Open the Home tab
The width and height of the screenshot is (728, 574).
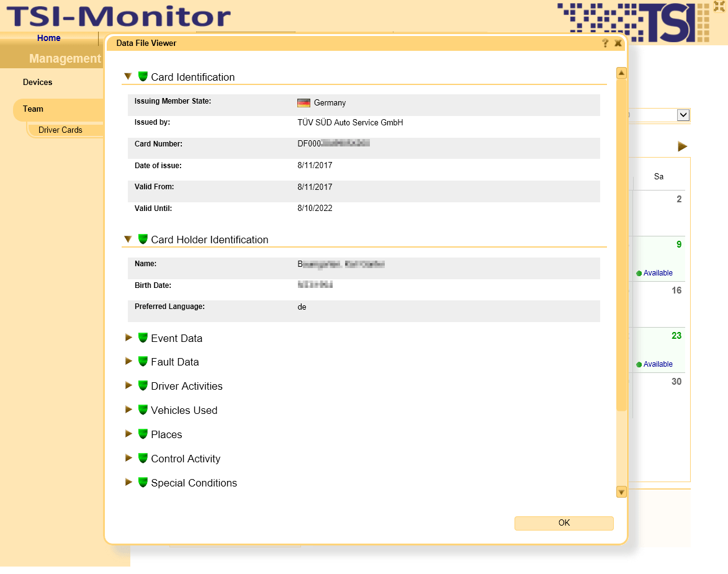pos(48,38)
